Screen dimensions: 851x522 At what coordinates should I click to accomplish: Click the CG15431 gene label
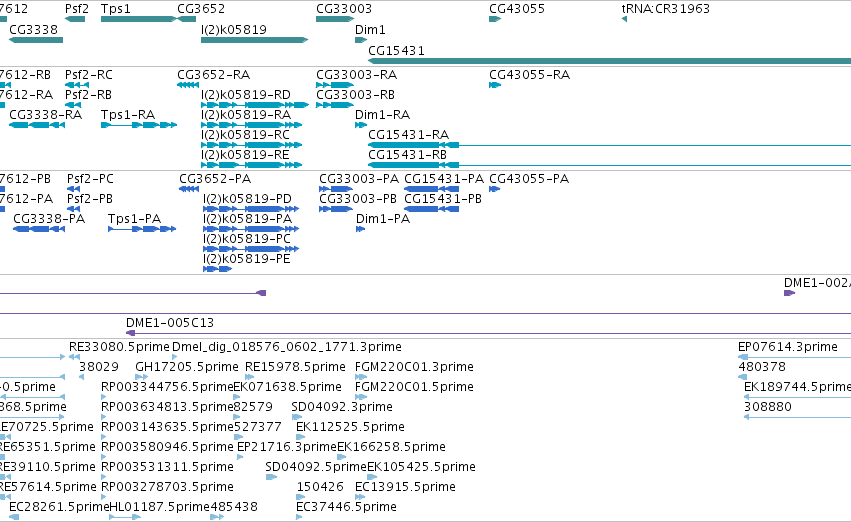click(x=396, y=50)
